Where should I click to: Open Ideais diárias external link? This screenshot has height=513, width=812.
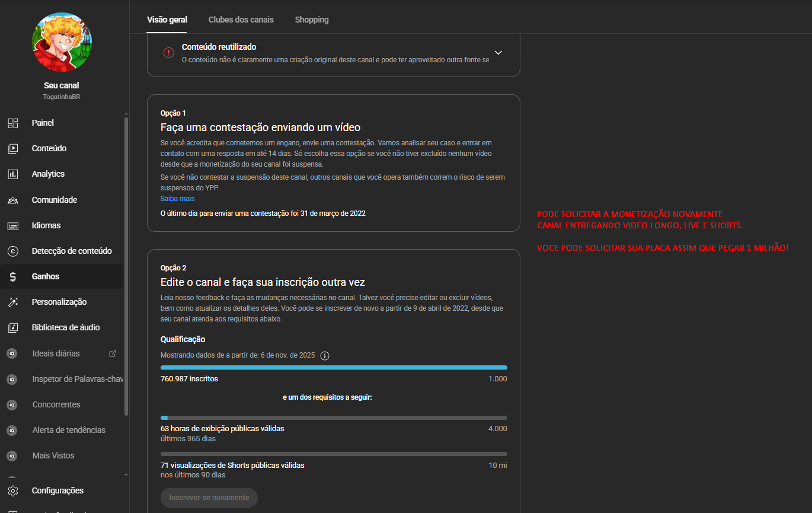click(x=113, y=353)
